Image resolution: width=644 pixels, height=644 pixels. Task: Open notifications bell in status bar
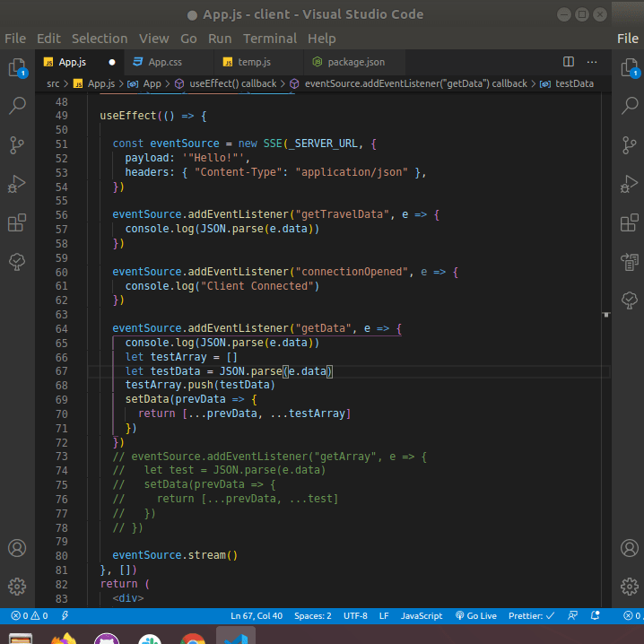click(x=596, y=615)
